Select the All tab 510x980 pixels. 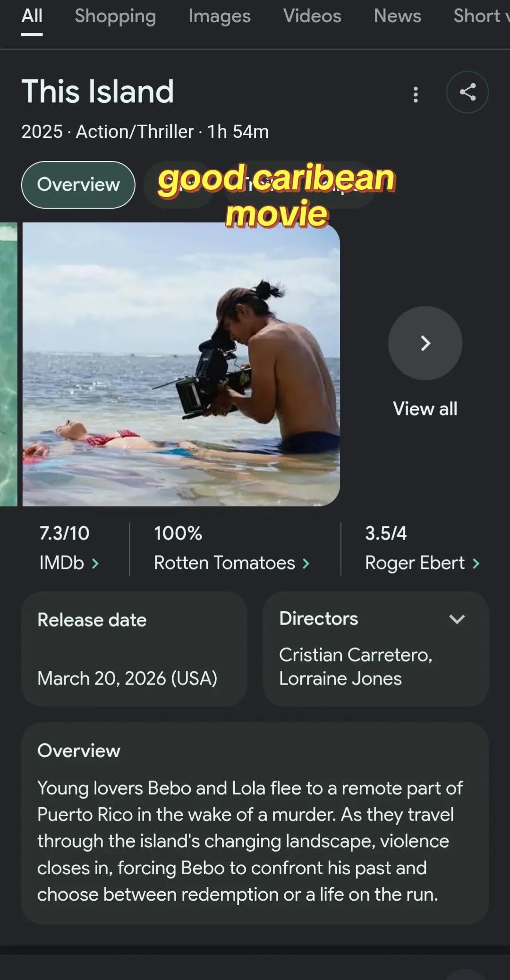click(x=32, y=16)
